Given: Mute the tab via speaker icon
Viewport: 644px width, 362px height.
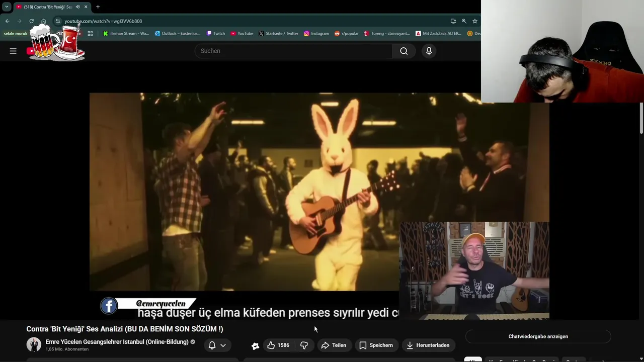Looking at the screenshot, I should tap(77, 7).
